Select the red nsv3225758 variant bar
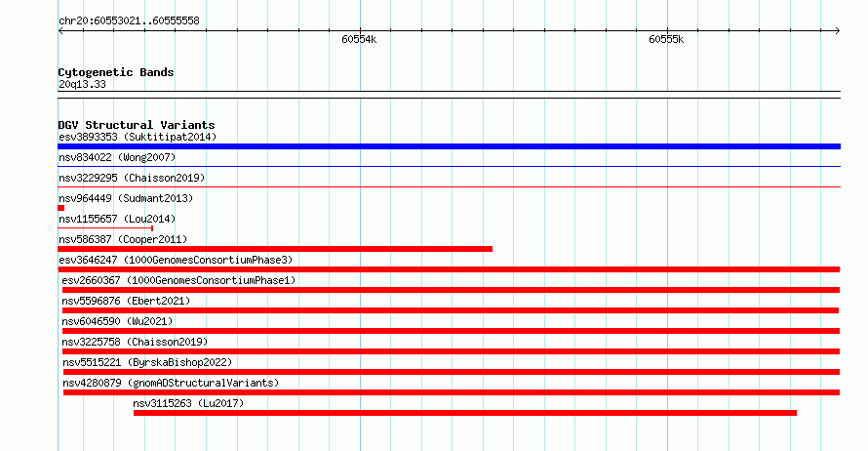This screenshot has width=868, height=451. coord(452,351)
